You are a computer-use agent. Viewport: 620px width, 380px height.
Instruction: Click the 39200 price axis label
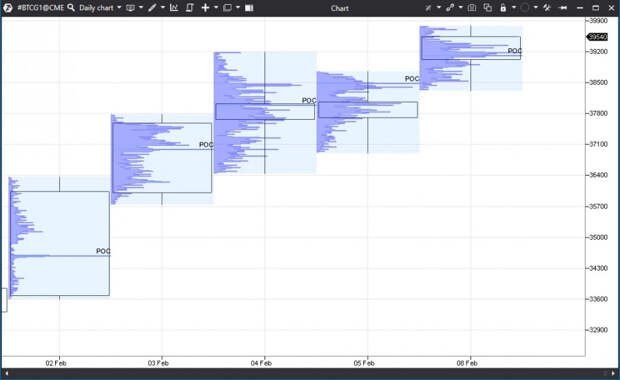point(599,51)
